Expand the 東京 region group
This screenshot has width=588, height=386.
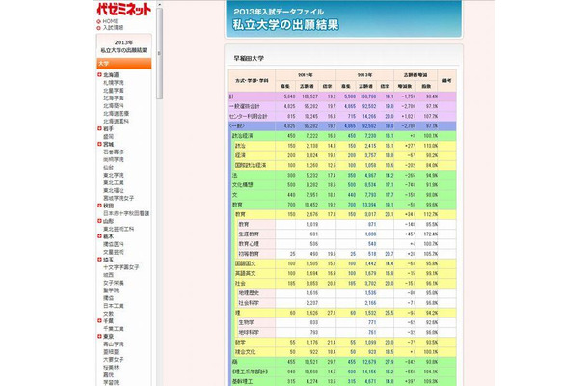pos(99,336)
